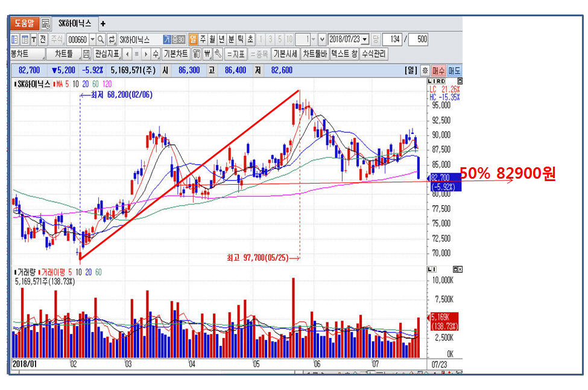Switch chart to monthly 월 period

[x=212, y=39]
